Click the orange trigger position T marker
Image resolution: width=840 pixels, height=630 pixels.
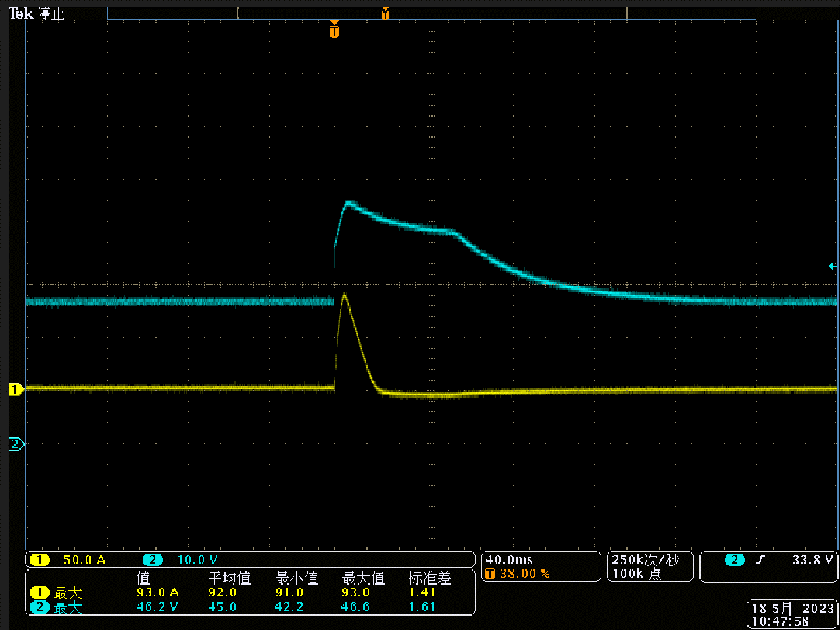tap(334, 30)
